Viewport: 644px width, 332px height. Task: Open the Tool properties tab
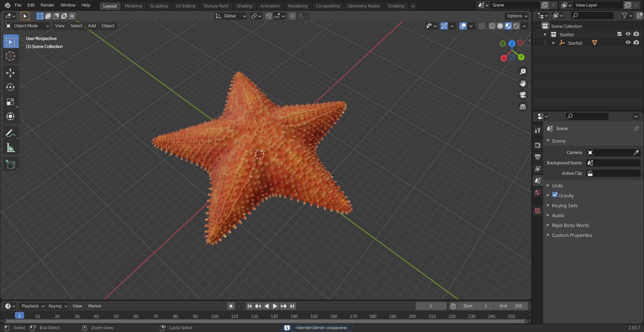[x=537, y=130]
